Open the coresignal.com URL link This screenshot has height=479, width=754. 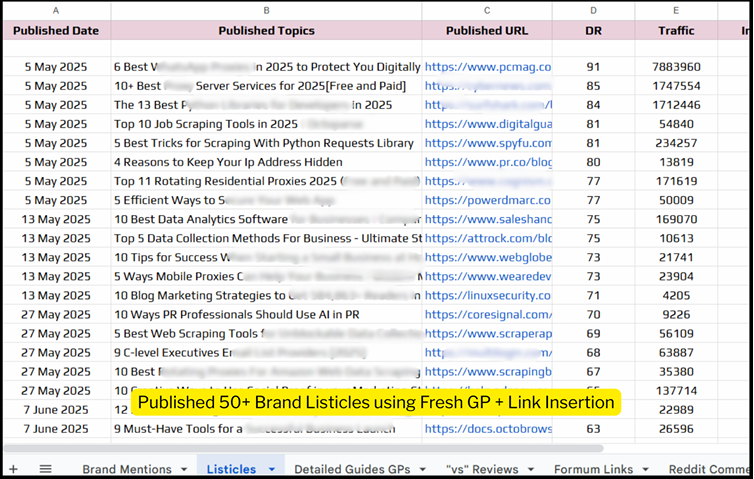(x=488, y=315)
